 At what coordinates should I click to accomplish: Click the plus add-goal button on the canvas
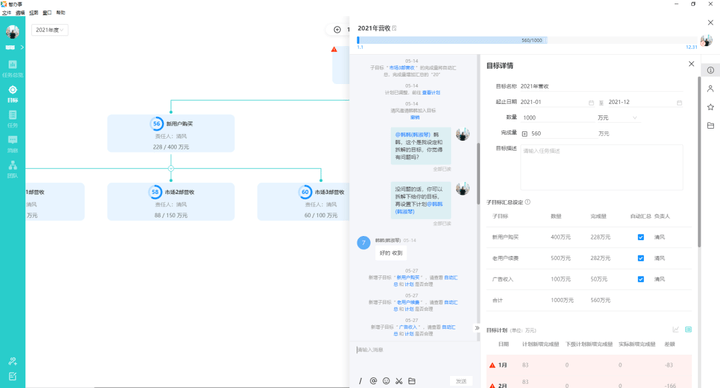click(337, 29)
